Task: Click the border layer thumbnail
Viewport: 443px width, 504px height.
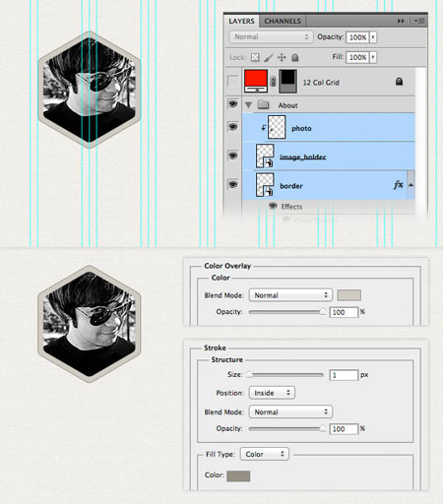Action: (265, 185)
